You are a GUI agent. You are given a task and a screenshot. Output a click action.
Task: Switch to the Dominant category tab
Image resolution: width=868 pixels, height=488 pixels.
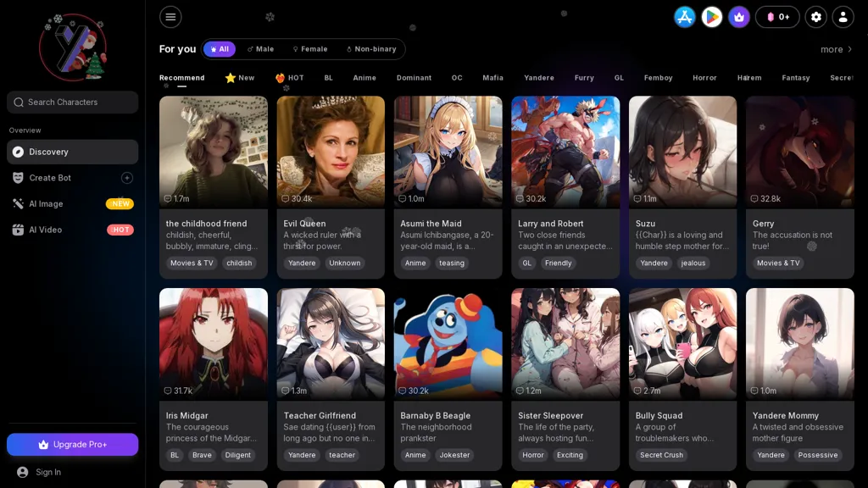[x=414, y=78]
